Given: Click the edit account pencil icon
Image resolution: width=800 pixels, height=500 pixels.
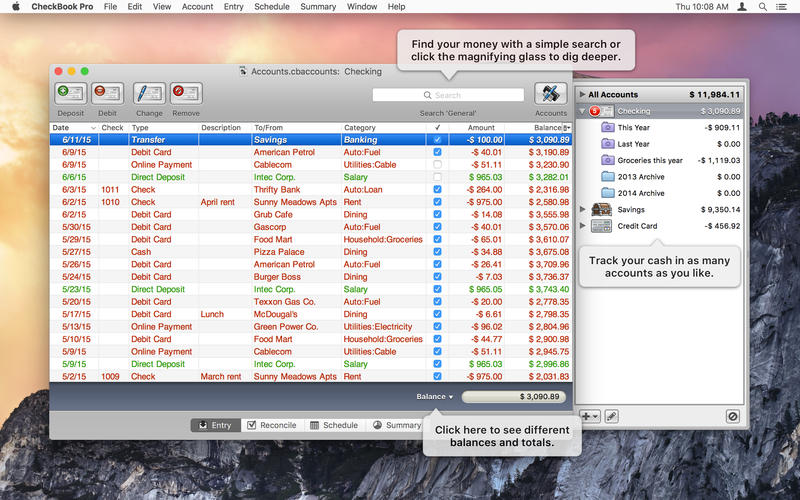Looking at the screenshot, I should tap(612, 415).
